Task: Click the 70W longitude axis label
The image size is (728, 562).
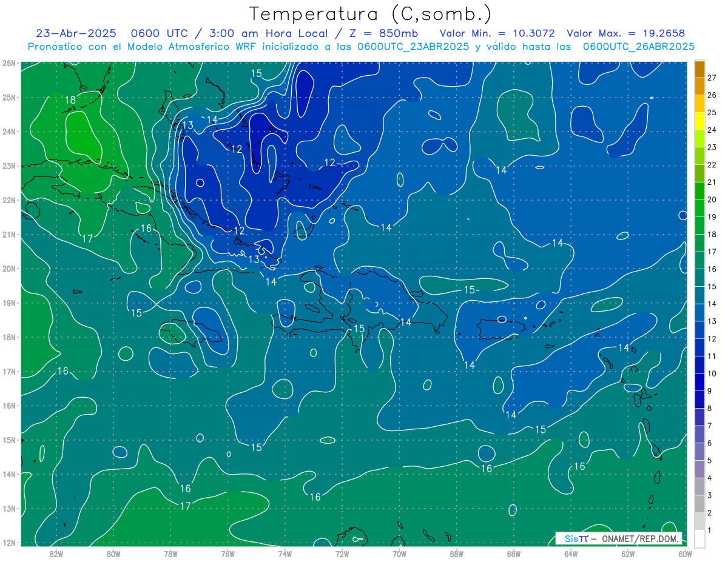Action: tap(399, 554)
